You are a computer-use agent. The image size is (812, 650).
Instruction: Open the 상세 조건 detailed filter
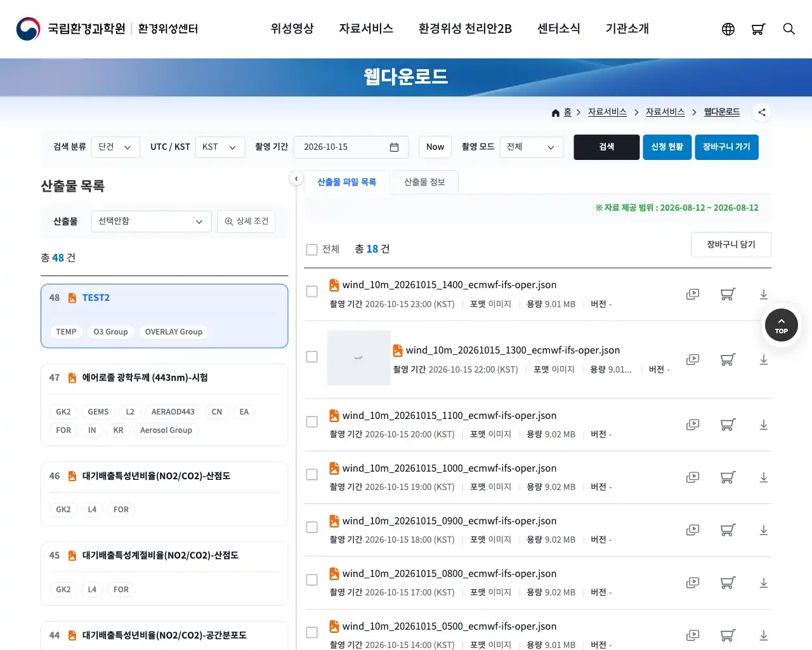tap(246, 222)
